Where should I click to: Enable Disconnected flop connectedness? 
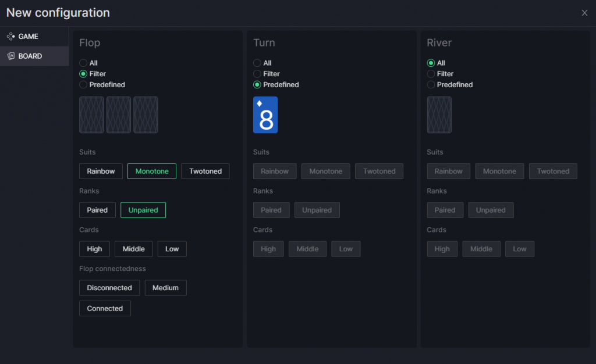click(x=109, y=287)
